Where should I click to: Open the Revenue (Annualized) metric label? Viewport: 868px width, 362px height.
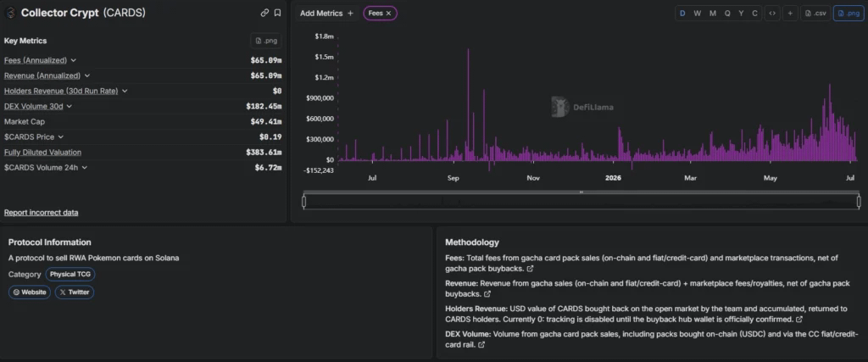point(42,75)
